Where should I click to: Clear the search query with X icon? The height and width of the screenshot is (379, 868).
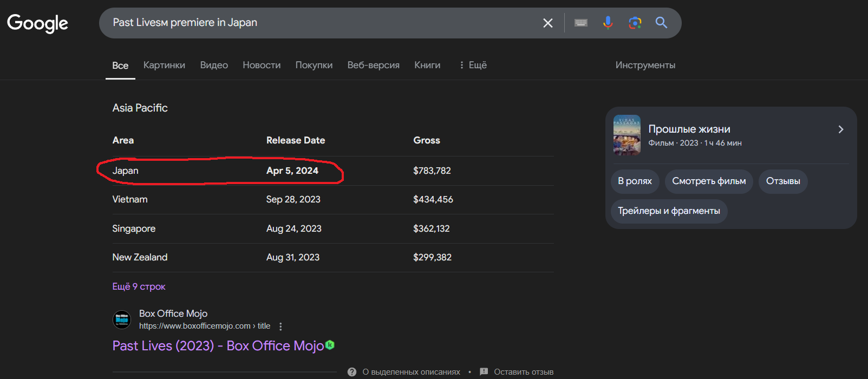[547, 23]
